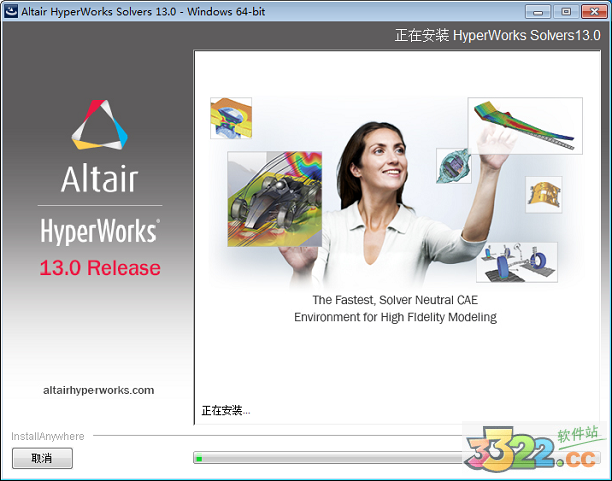Click the yellow stamped part thumbnail
The image size is (612, 481).
pyautogui.click(x=544, y=194)
